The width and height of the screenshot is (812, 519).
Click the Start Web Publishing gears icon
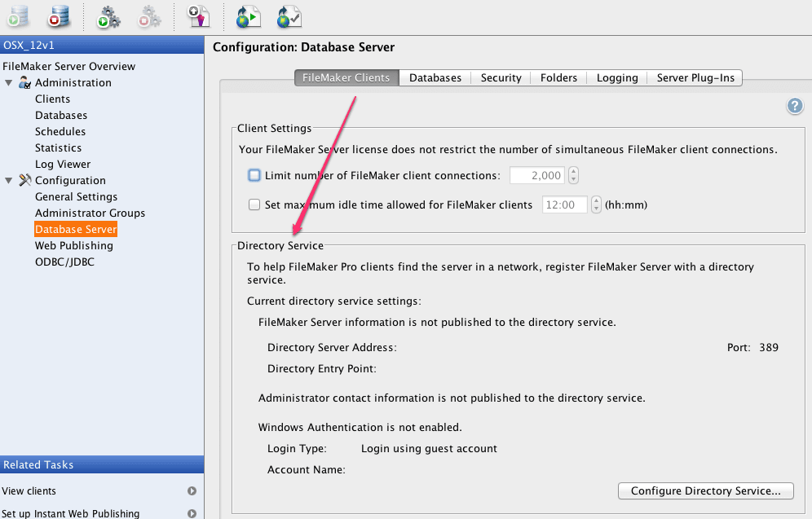(108, 15)
